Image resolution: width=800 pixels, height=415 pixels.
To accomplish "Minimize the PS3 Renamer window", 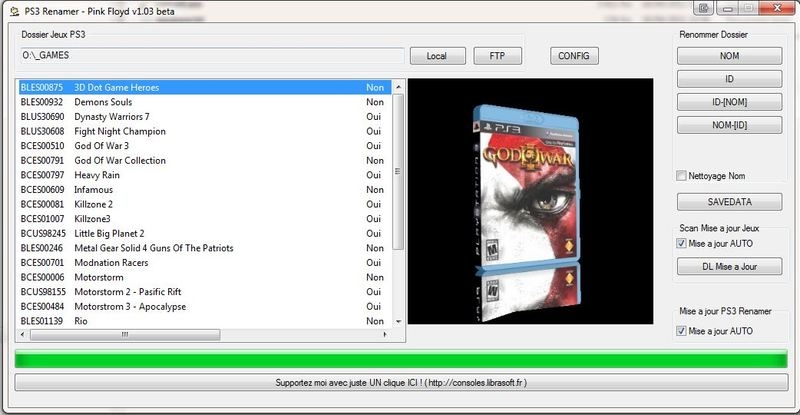I will tap(728, 8).
